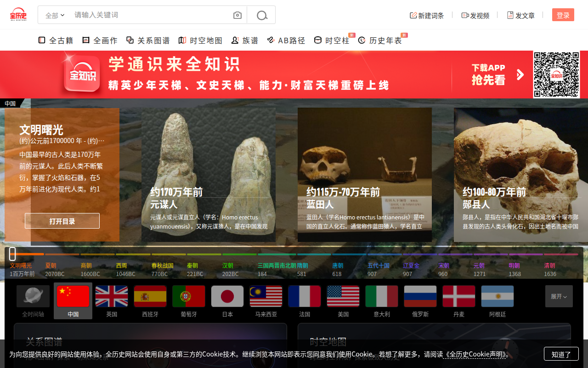Open AB路径 navigation item
Viewport: 588px width, 368px height.
pos(286,40)
